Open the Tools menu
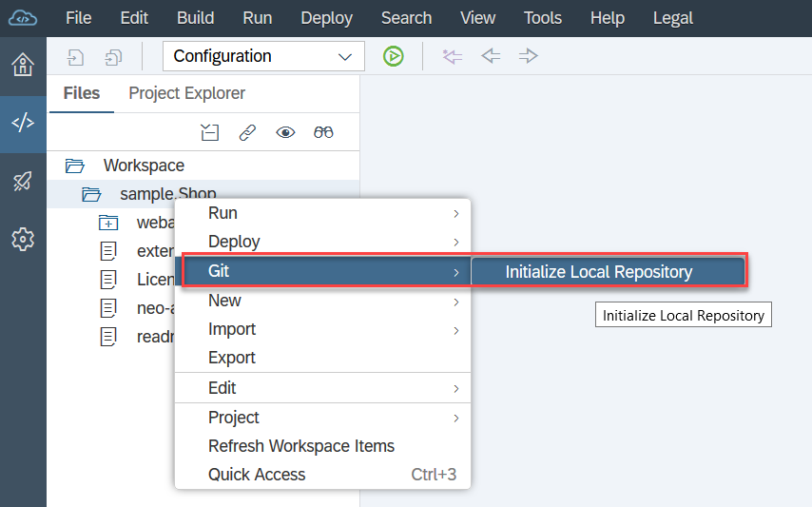Screen dimensions: 812x507 tap(543, 18)
